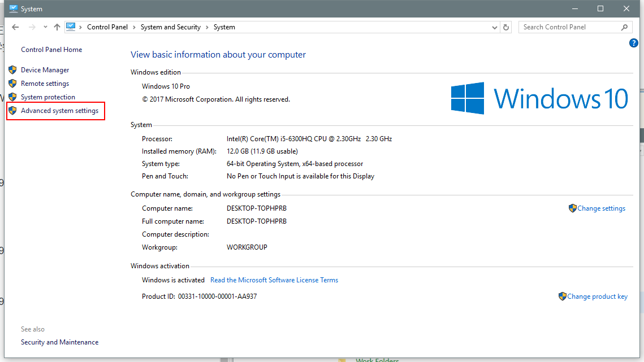The image size is (644, 362).
Task: Select installed memory value '12.0 GB (11.9 GB usable)'
Action: tap(262, 151)
